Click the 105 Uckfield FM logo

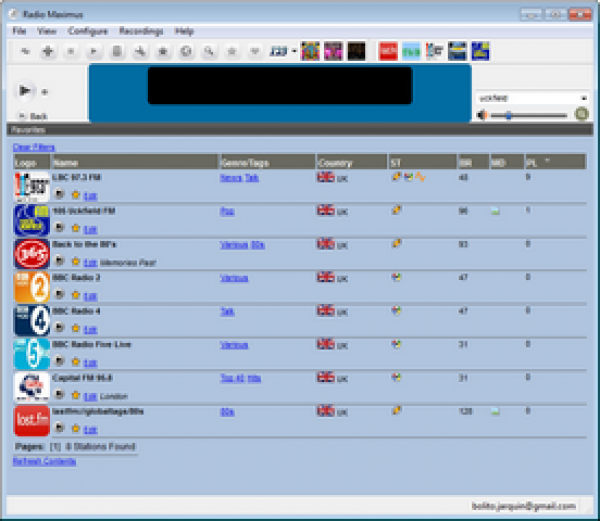[32, 220]
